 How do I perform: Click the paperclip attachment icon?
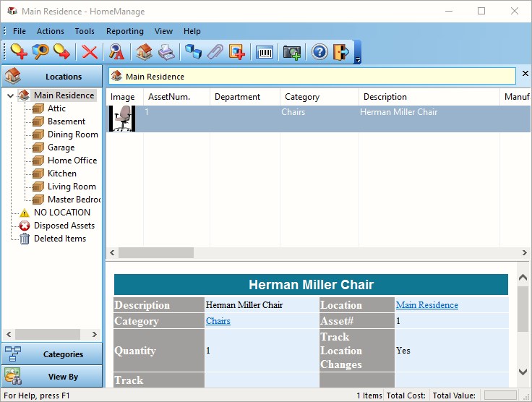(215, 52)
